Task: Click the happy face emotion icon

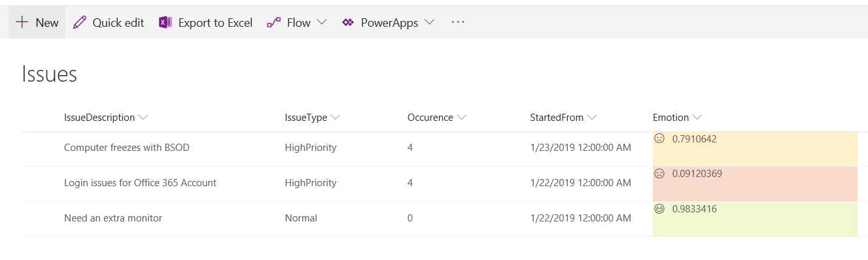Action: tap(659, 209)
